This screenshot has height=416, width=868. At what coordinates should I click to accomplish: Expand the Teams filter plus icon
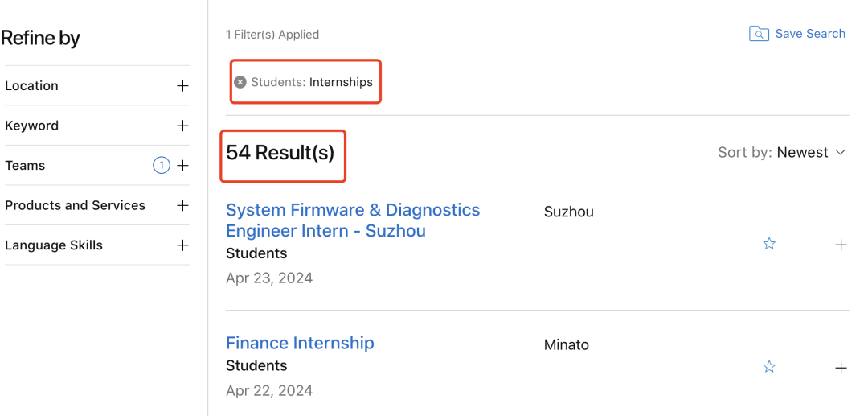(x=182, y=166)
